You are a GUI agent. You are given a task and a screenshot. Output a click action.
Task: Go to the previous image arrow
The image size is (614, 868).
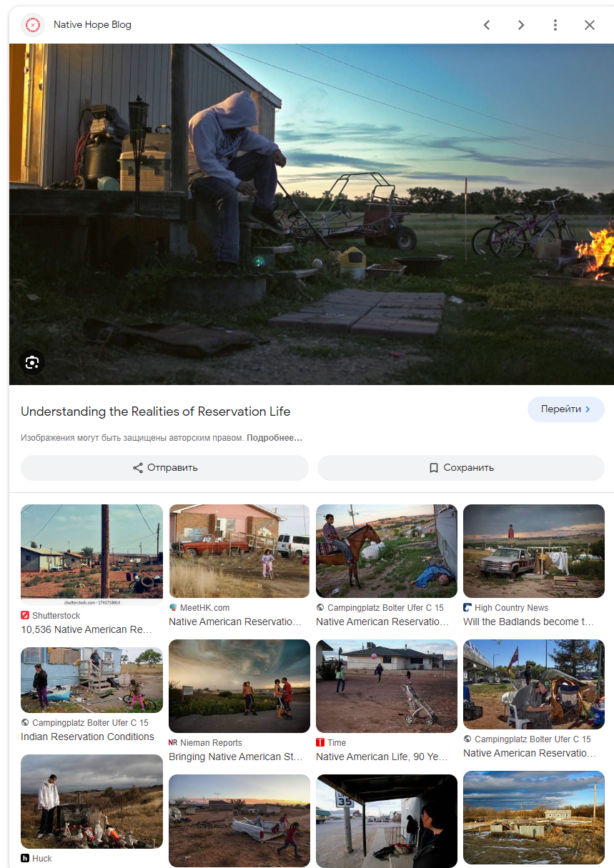pos(487,25)
